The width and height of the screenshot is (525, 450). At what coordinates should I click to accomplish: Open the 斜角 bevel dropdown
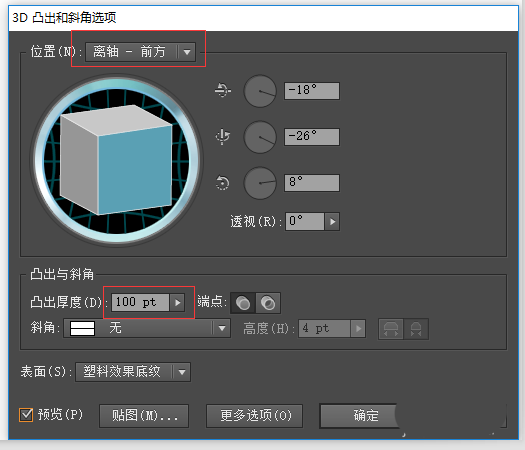click(147, 328)
